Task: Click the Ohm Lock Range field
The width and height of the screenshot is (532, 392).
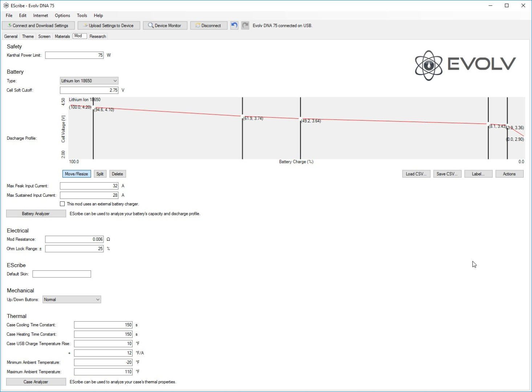Action: [x=74, y=249]
